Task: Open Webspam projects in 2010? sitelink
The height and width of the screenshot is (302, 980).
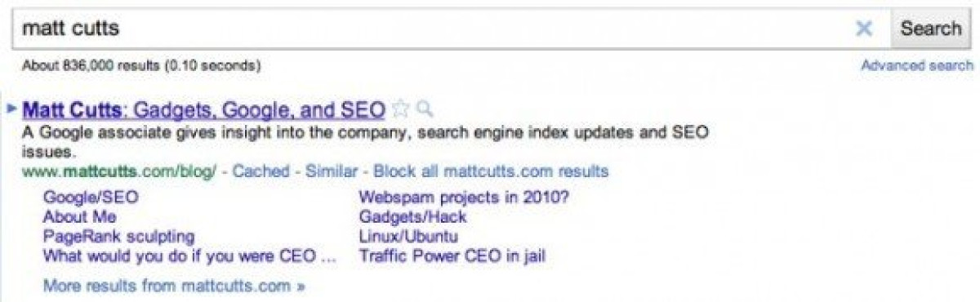Action: click(464, 197)
